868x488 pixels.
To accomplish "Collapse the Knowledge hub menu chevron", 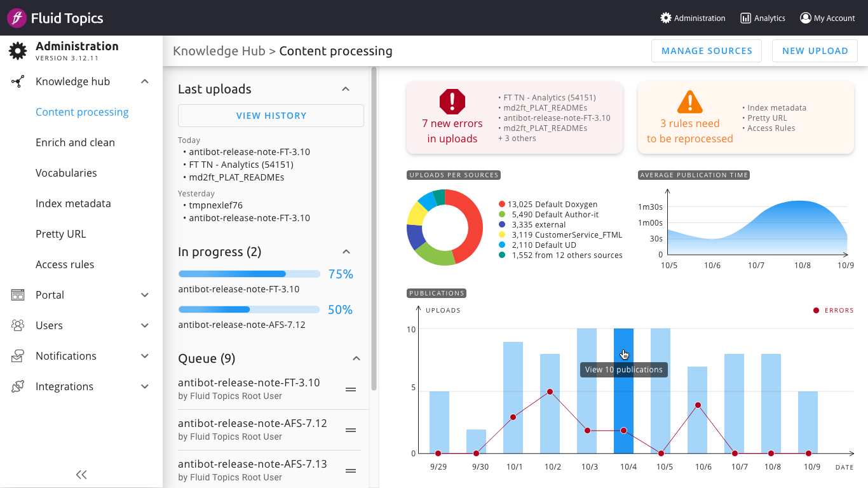I will point(145,81).
